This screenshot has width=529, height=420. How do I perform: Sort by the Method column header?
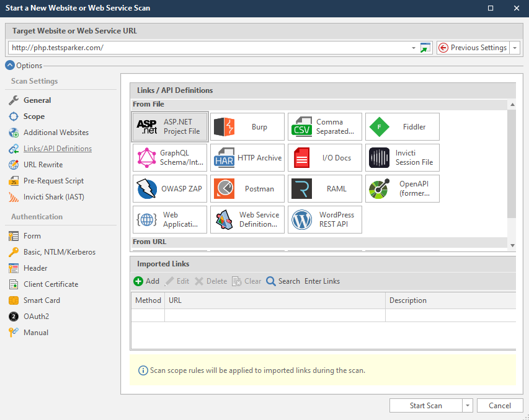point(148,300)
